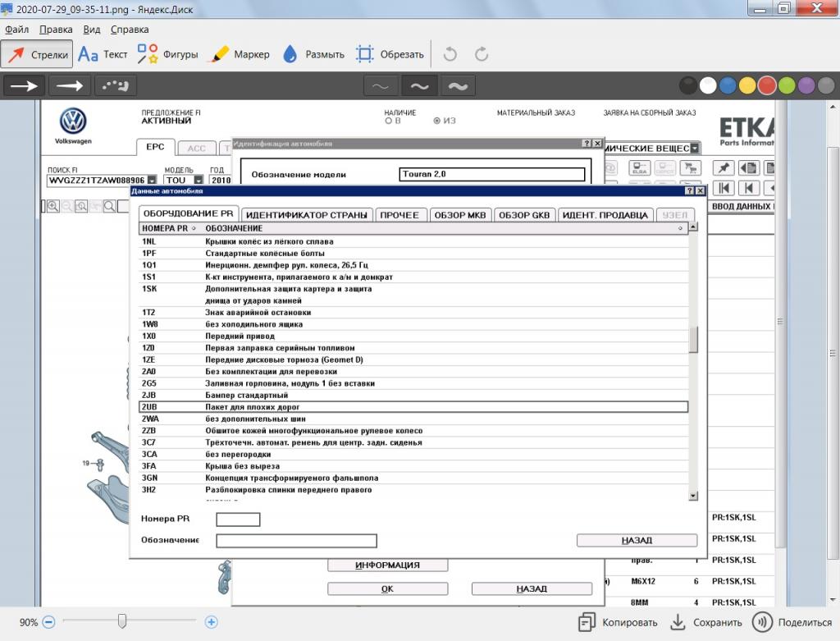
Task: Select the thick line thickness
Action: (x=458, y=85)
